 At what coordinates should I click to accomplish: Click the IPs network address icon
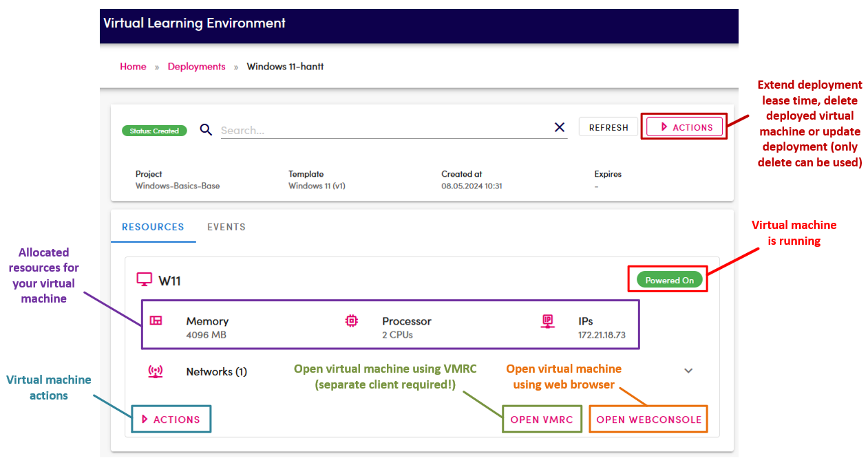click(547, 320)
